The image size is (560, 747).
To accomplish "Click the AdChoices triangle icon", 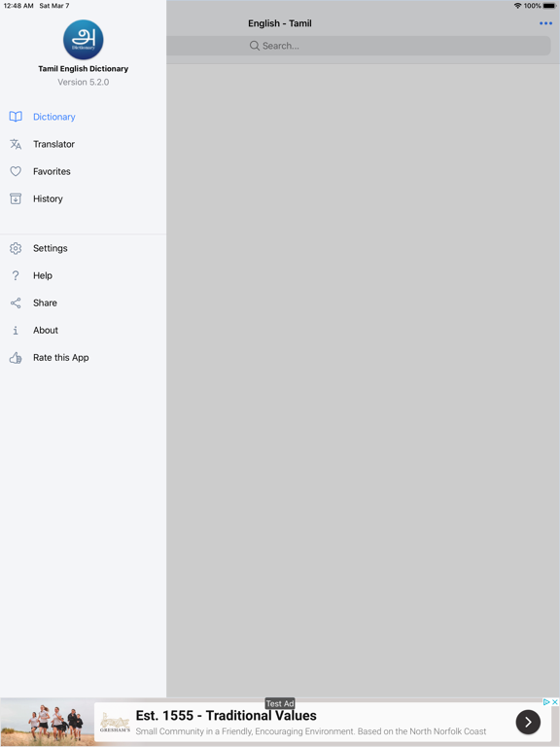I will 546,702.
